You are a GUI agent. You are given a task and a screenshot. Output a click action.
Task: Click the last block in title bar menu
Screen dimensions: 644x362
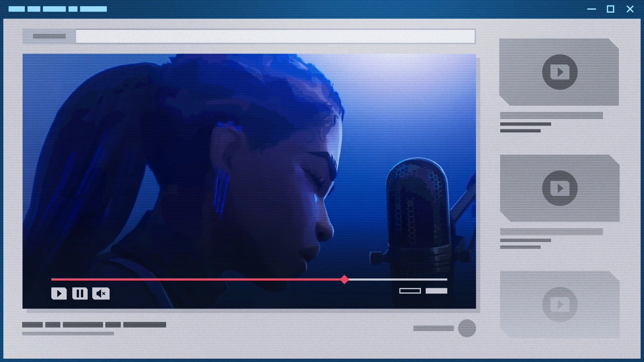pyautogui.click(x=93, y=9)
